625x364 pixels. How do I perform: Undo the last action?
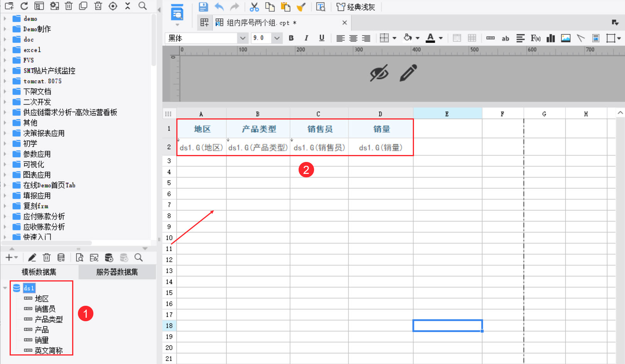click(x=219, y=7)
